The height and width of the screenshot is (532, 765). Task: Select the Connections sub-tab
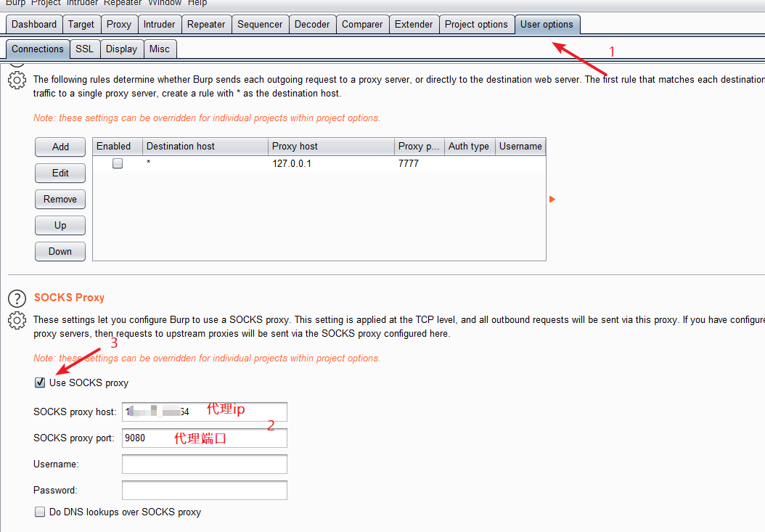(38, 49)
